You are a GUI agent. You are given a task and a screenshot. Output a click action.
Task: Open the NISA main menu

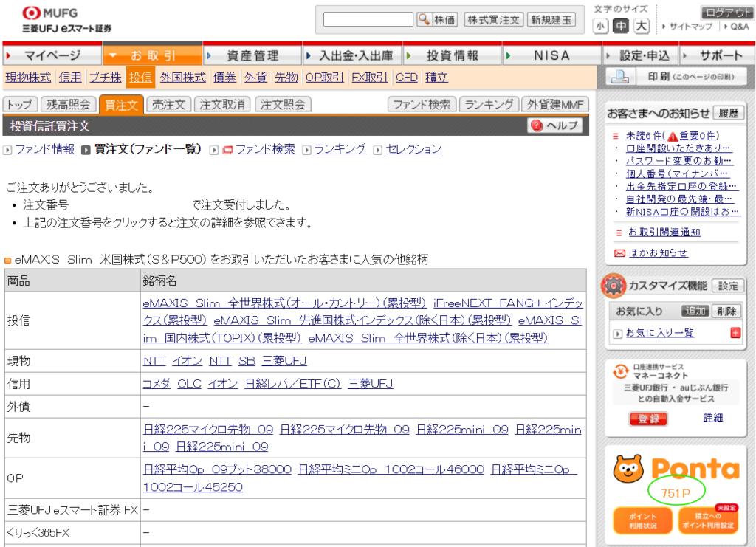(x=552, y=55)
